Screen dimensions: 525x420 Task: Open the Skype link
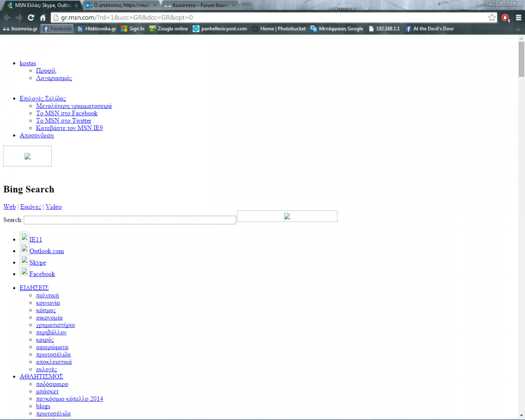pos(38,262)
